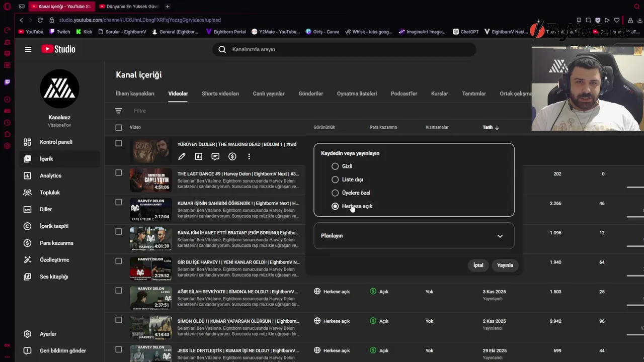Open the hamburger menu next to Studio logo
The image size is (644, 362).
[x=28, y=49]
